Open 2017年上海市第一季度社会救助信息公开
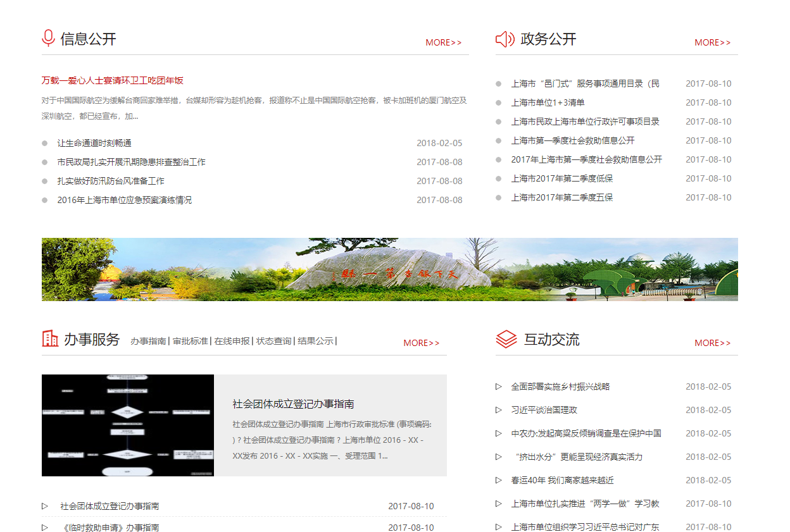This screenshot has width=790, height=532. tap(587, 159)
